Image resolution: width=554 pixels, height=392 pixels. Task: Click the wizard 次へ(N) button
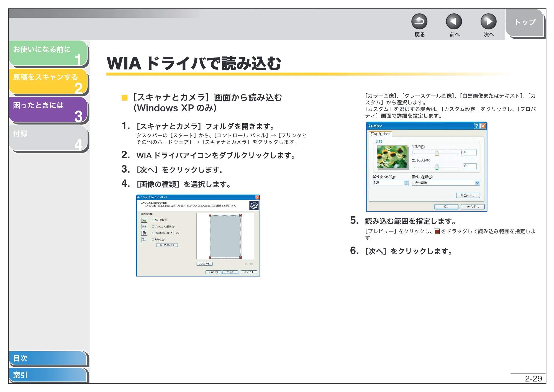(230, 272)
